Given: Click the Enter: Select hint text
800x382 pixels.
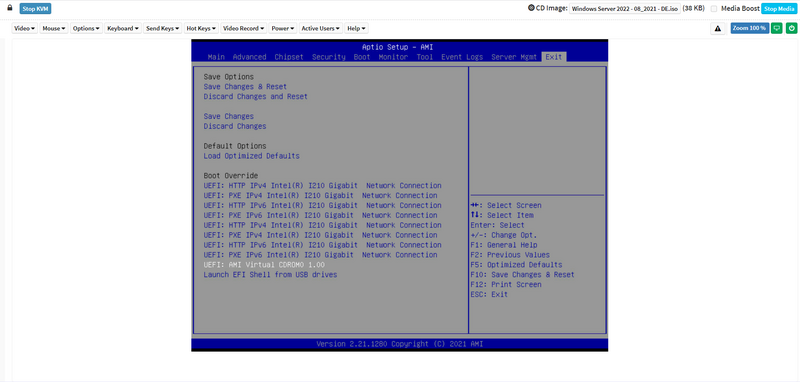Looking at the screenshot, I should [497, 225].
